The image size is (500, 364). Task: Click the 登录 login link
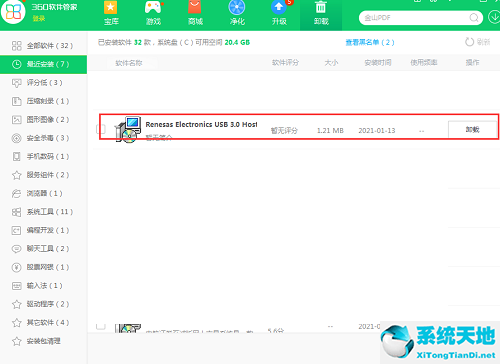pos(39,18)
